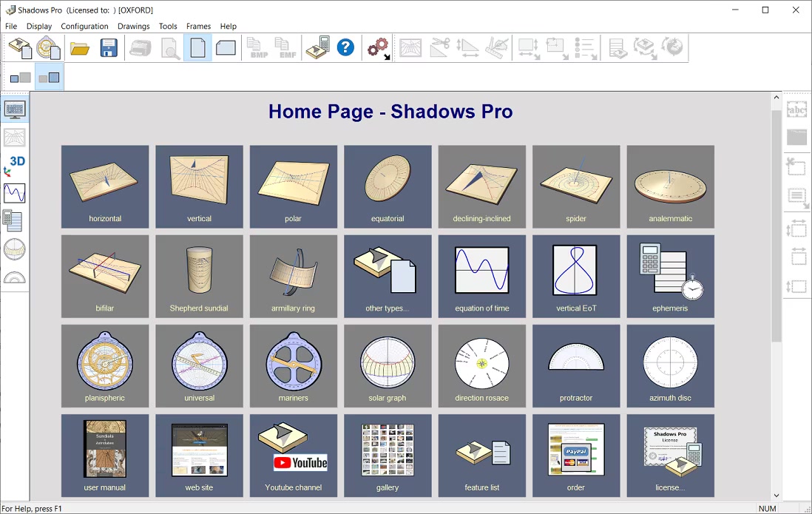The image size is (812, 514).
Task: Click the blue question mark help icon
Action: click(x=345, y=47)
